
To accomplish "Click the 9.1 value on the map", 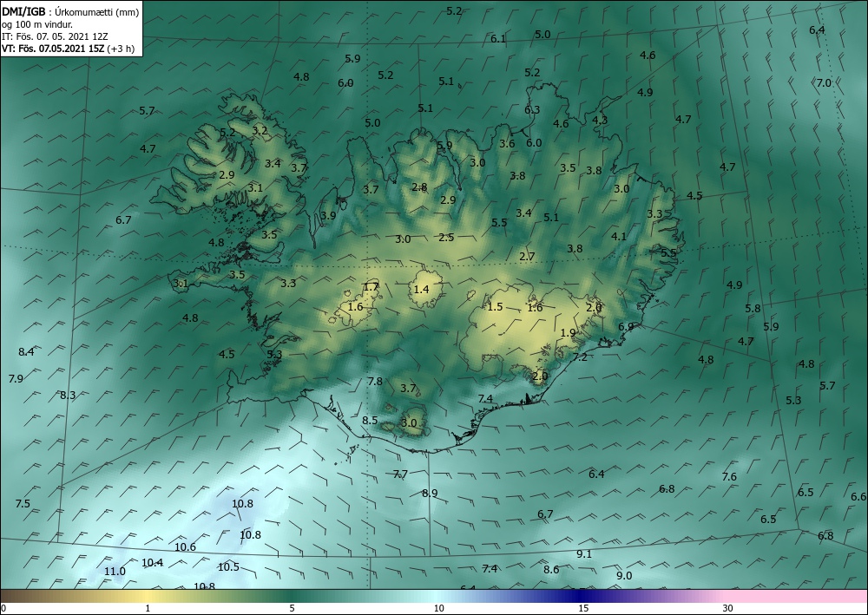I will pos(584,553).
